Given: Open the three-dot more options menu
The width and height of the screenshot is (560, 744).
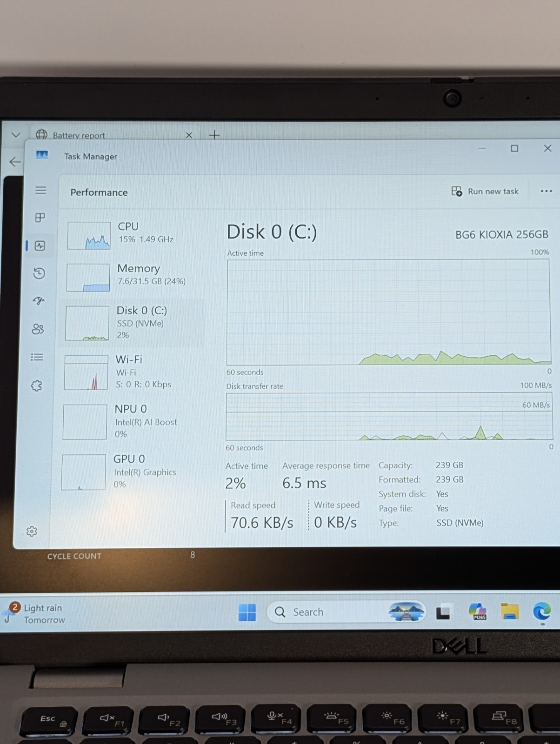Looking at the screenshot, I should pyautogui.click(x=546, y=191).
